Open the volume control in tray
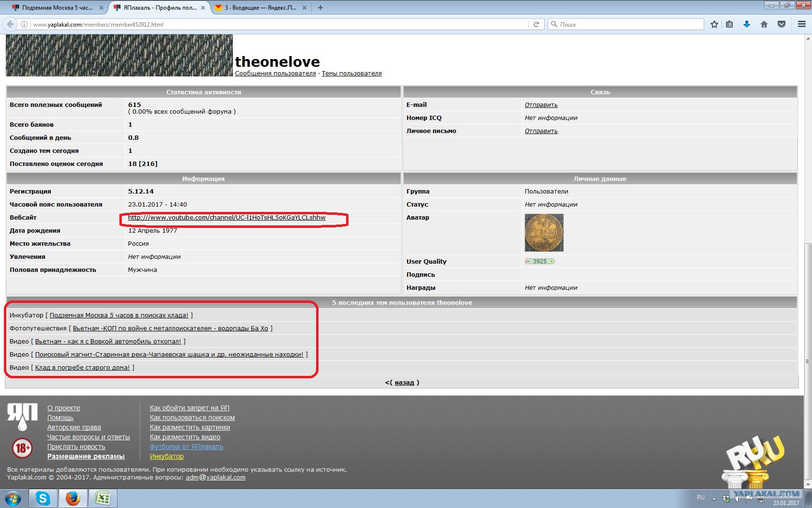 738,499
